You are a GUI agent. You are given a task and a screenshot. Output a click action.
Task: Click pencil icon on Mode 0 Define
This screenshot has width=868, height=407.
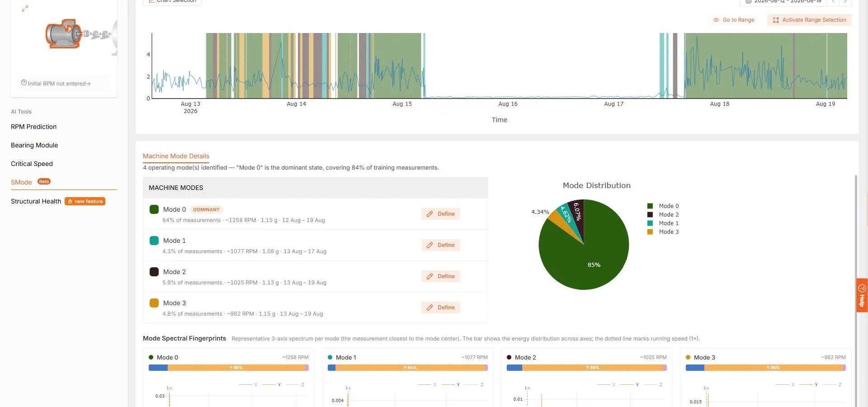tap(430, 214)
